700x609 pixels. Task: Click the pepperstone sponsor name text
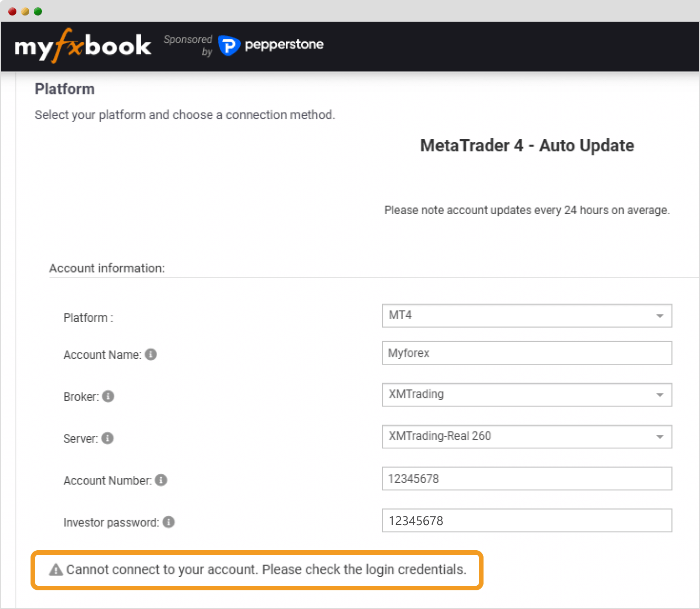pos(284,45)
